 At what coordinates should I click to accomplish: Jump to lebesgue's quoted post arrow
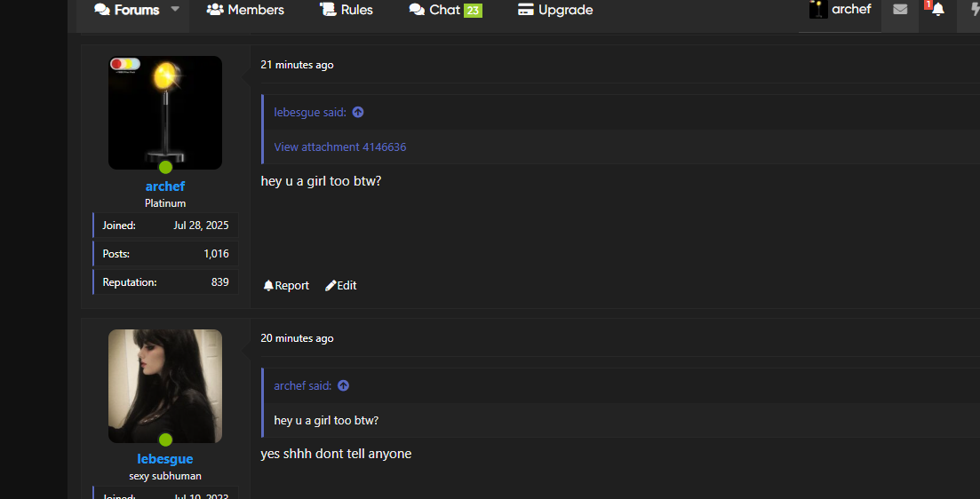[x=358, y=113]
